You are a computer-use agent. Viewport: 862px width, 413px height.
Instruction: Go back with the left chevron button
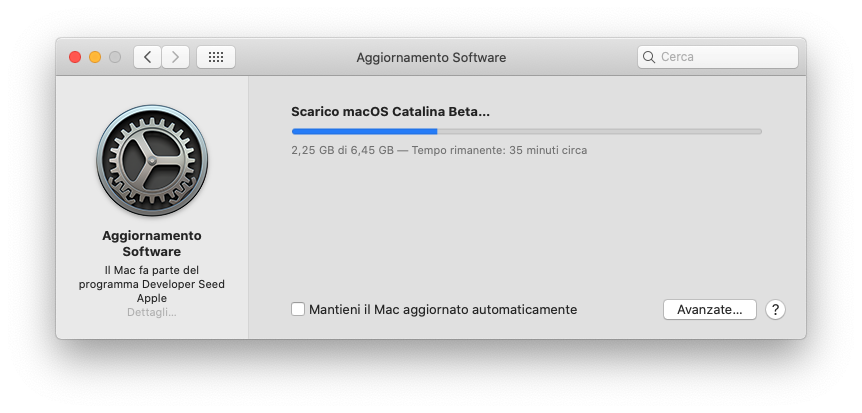(x=147, y=57)
